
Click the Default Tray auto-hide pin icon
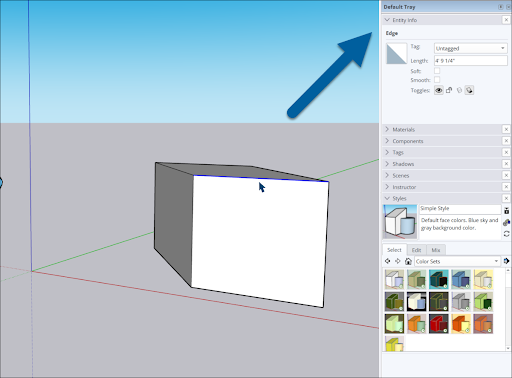pyautogui.click(x=501, y=7)
